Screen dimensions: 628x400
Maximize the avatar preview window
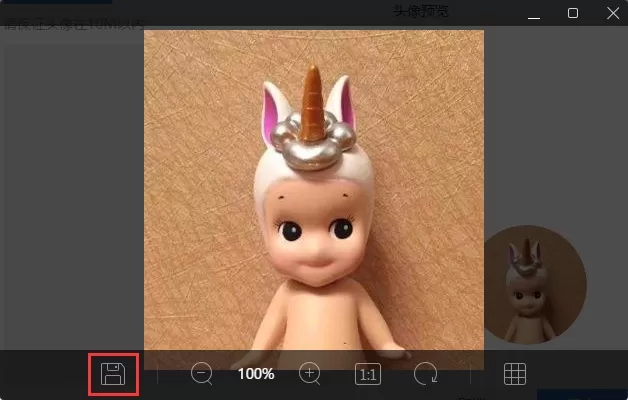pos(573,13)
